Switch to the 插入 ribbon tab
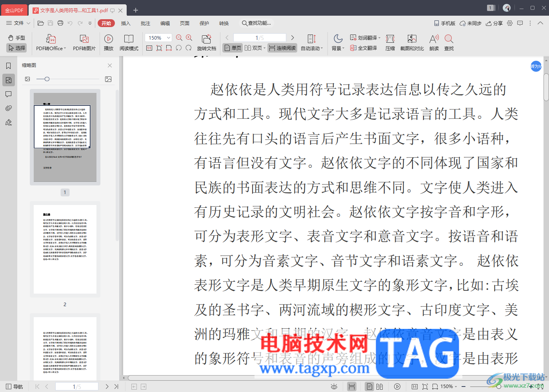The width and height of the screenshot is (549, 392). click(x=126, y=23)
